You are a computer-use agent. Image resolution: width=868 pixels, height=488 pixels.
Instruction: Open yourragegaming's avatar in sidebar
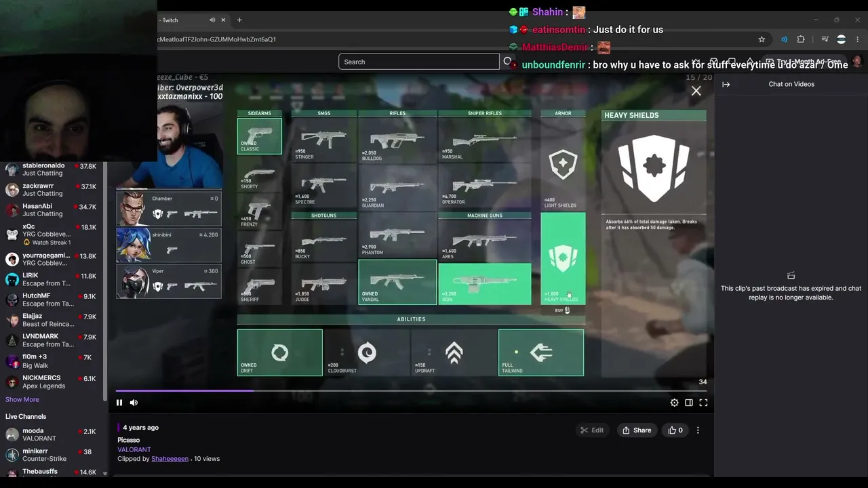pos(12,259)
